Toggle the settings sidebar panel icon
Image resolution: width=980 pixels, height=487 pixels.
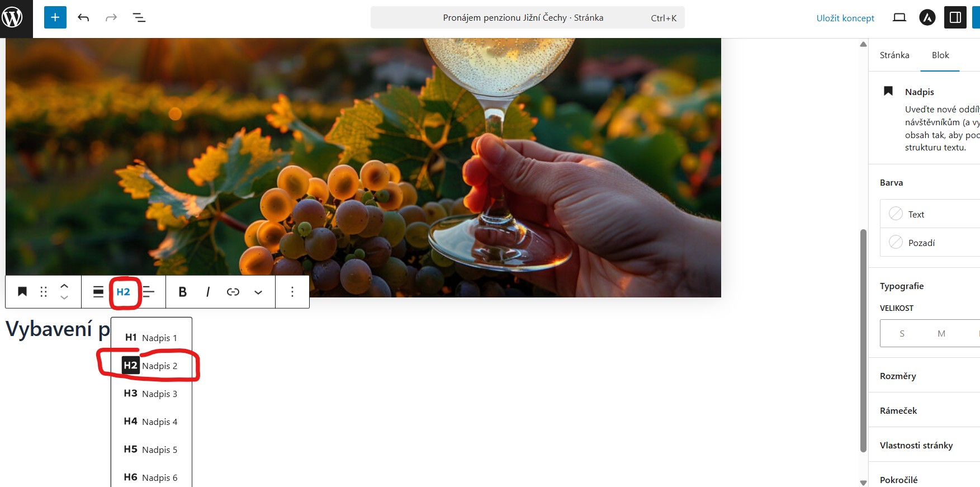pyautogui.click(x=955, y=18)
